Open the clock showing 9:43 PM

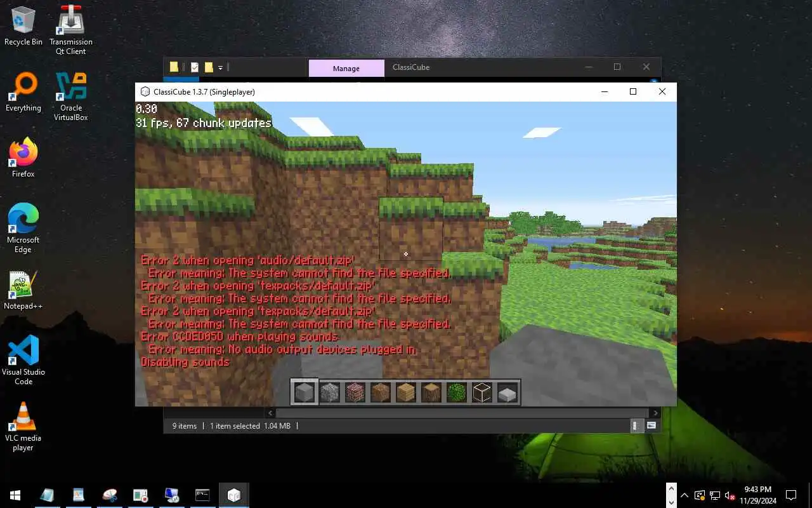(757, 495)
